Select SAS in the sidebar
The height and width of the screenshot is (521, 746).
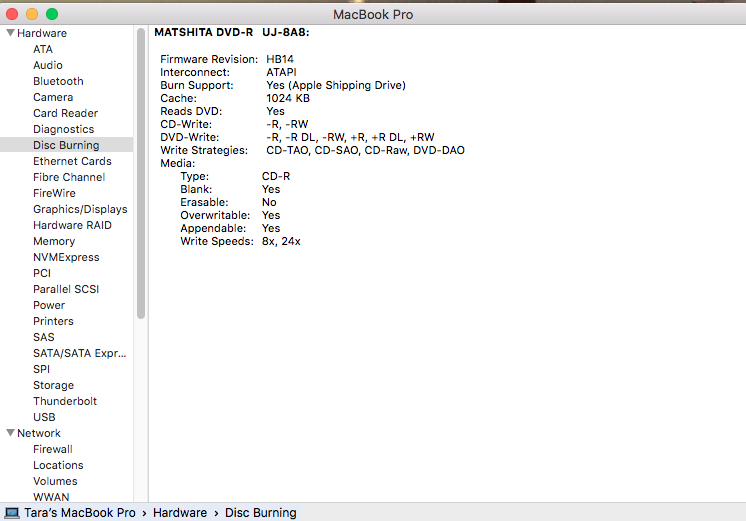pos(44,337)
